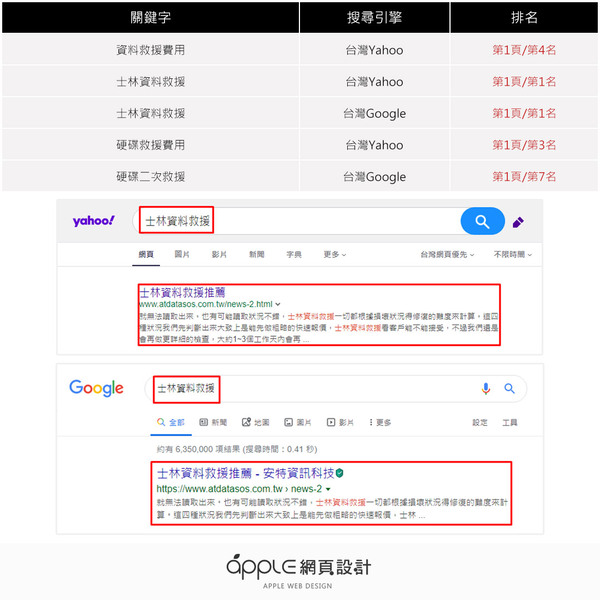Click the 排名 table header
Image resolution: width=600 pixels, height=600 pixels.
pos(524,17)
